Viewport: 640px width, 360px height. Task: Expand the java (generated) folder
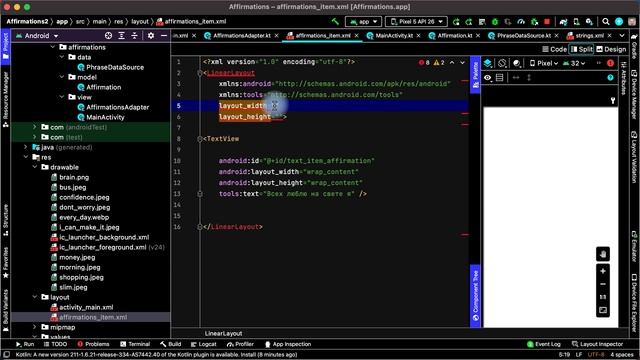(x=26, y=147)
